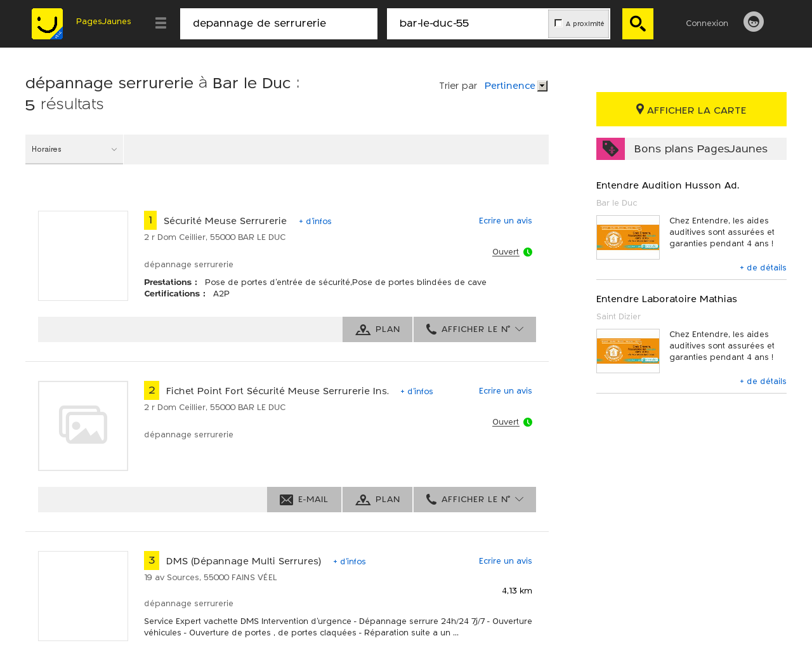Open Sécurité Meuse Serrurerie listing title
This screenshot has width=812, height=650.
[x=225, y=221]
